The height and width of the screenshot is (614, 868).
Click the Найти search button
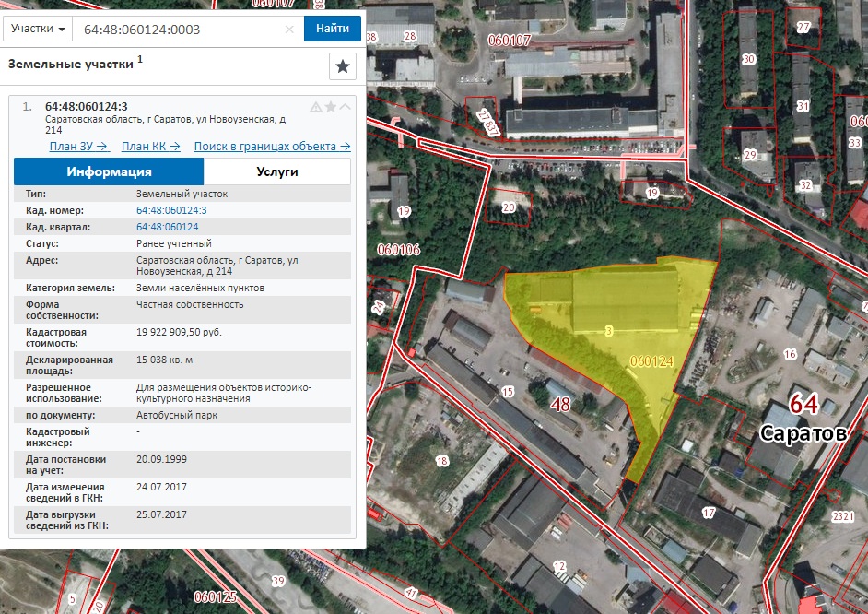[332, 29]
